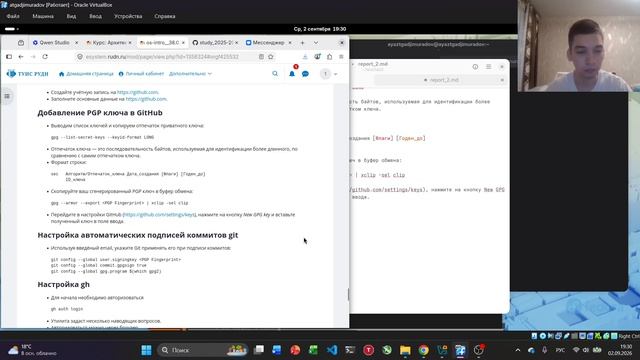Go to Домашняя страница
Image resolution: width=640 pixels, height=360 pixels.
point(86,74)
